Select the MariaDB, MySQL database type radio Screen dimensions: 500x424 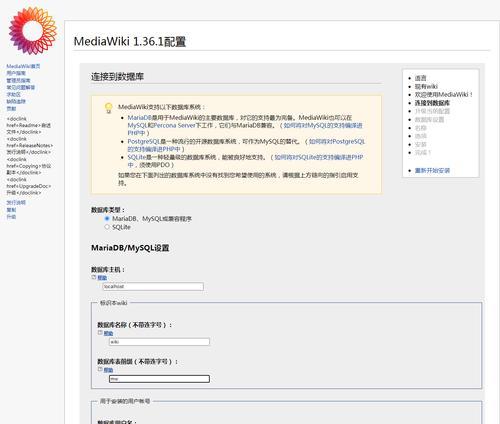pos(107,219)
